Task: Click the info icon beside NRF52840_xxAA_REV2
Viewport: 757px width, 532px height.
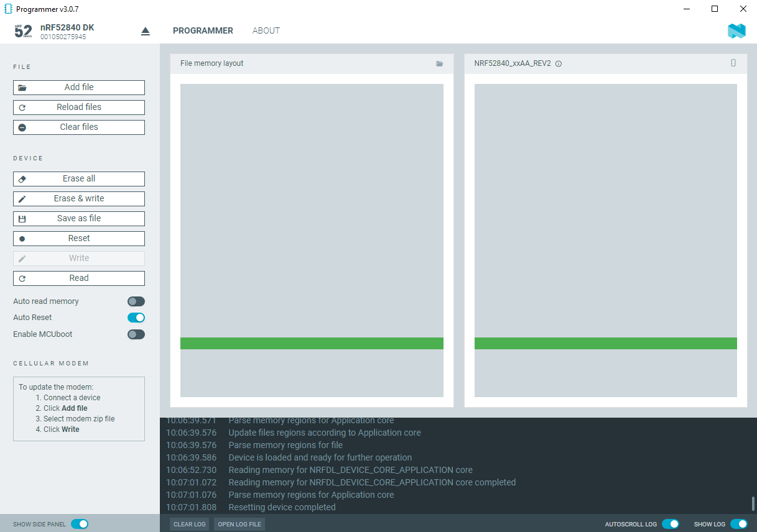Action: pyautogui.click(x=559, y=63)
